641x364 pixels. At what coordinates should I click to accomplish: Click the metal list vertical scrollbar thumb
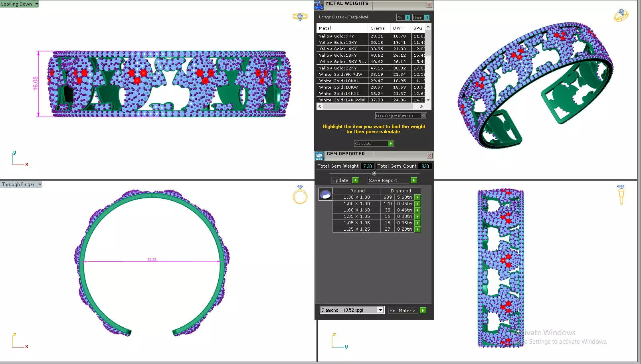click(428, 43)
